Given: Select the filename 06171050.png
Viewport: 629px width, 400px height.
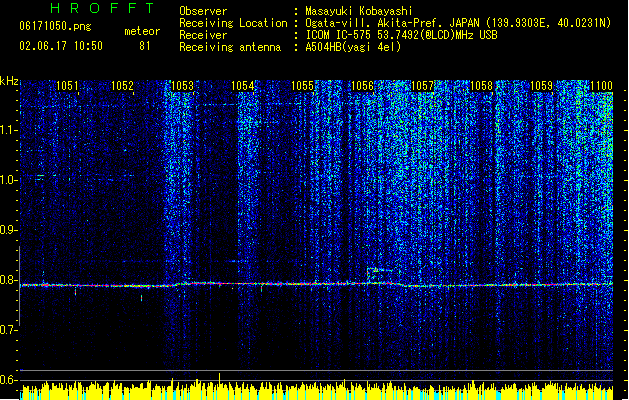Looking at the screenshot, I should [x=55, y=26].
